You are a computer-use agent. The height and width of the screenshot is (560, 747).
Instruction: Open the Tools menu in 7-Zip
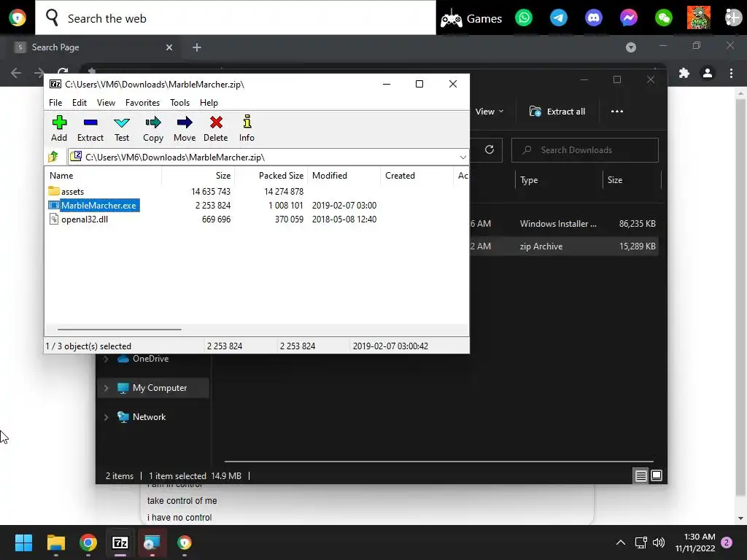coord(179,102)
